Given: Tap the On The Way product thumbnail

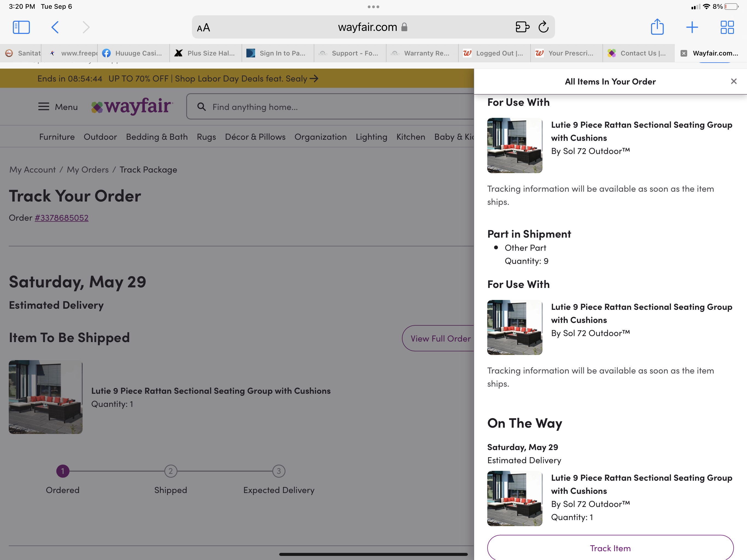Looking at the screenshot, I should tap(514, 498).
